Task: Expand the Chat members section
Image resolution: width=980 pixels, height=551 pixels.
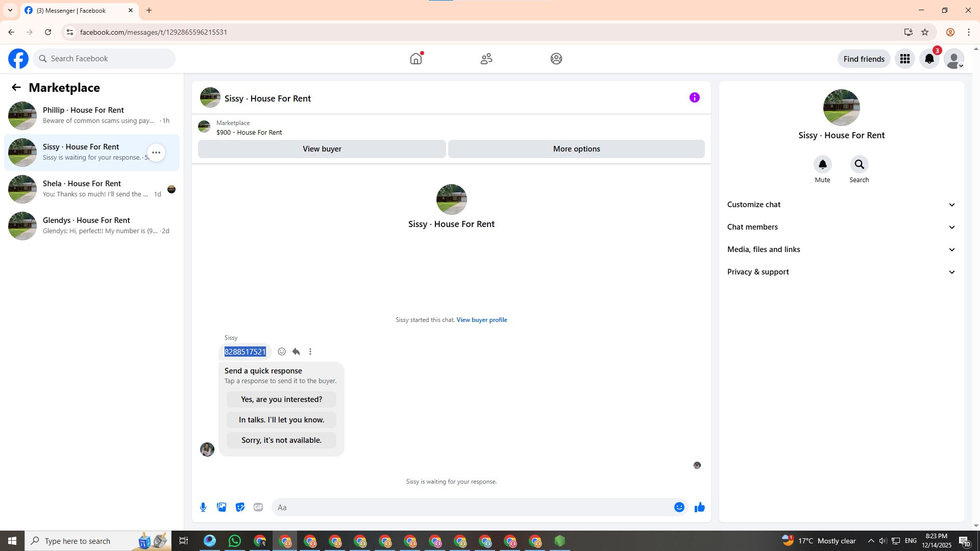Action: [841, 227]
